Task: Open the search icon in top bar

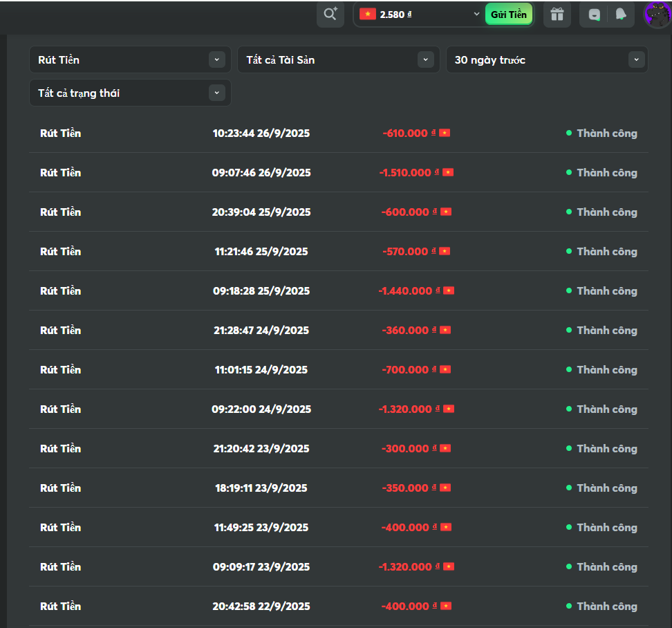Action: pyautogui.click(x=330, y=14)
